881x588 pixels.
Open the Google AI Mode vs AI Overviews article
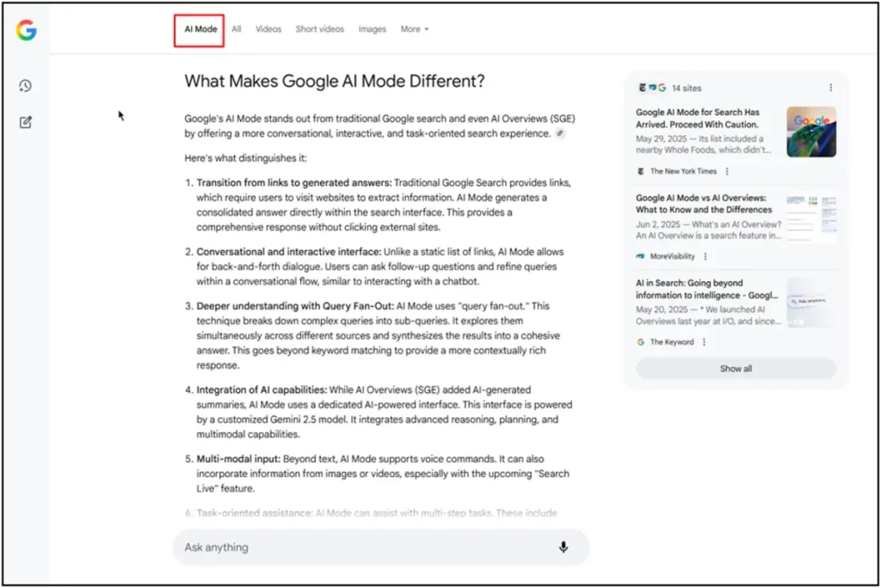point(705,204)
